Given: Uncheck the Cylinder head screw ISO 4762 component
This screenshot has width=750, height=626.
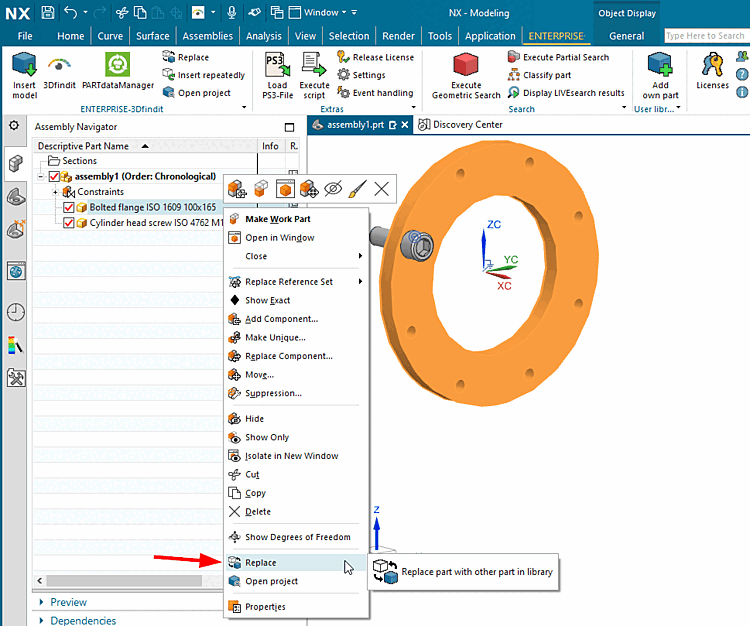Looking at the screenshot, I should pos(68,223).
